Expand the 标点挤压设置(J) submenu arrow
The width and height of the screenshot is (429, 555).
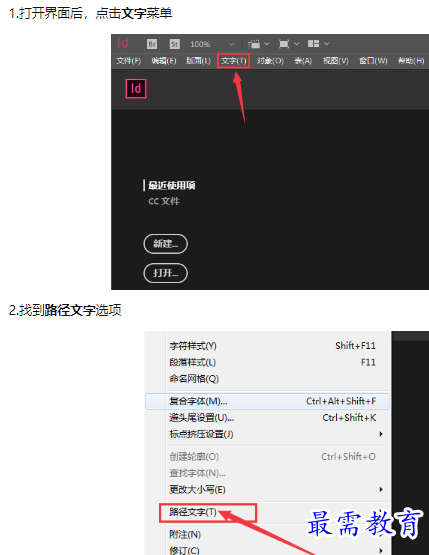pyautogui.click(x=381, y=434)
